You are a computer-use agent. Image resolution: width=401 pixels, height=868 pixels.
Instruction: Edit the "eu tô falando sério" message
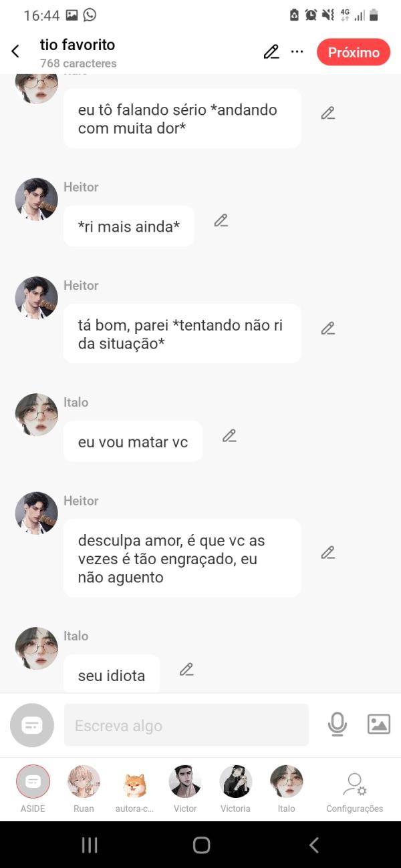pos(327,113)
